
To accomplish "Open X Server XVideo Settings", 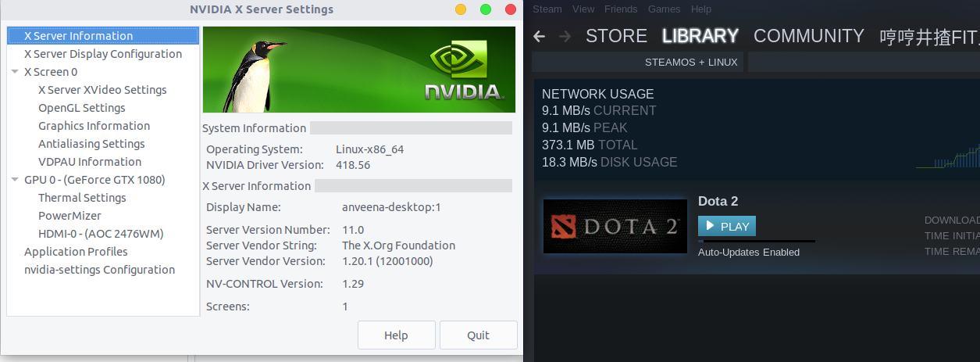I will (x=102, y=90).
